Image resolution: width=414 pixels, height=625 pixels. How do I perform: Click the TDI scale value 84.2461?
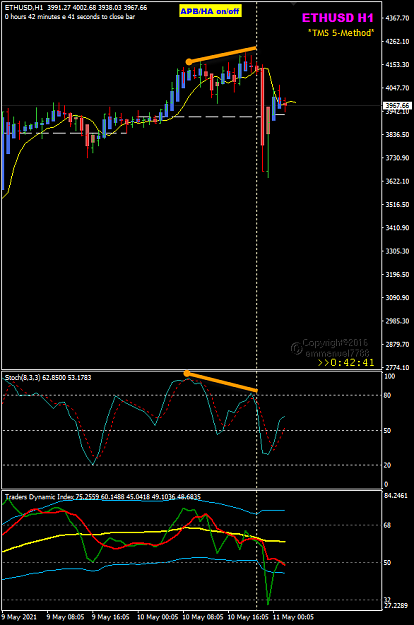coord(396,496)
